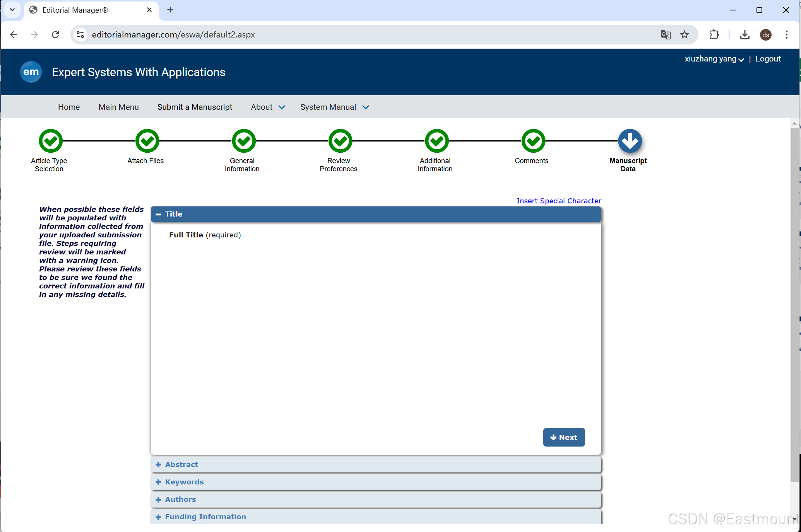
Task: Open the Main Menu tab
Action: click(118, 107)
